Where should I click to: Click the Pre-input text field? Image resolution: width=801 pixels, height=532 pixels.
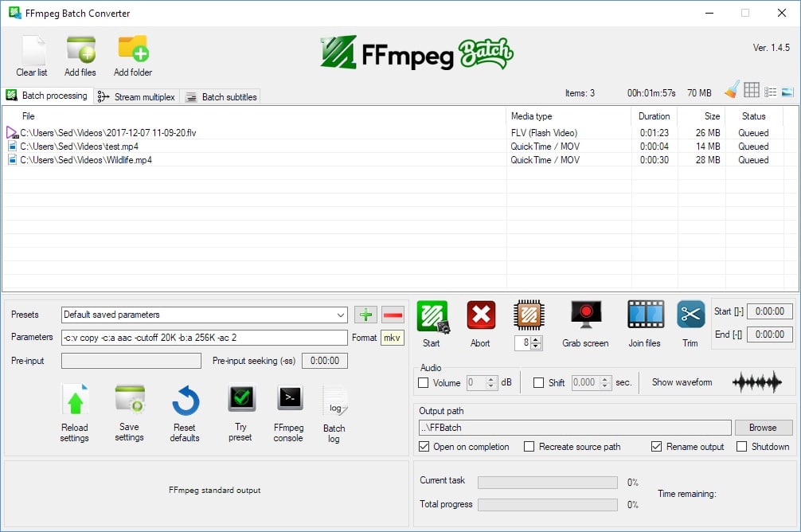[131, 360]
